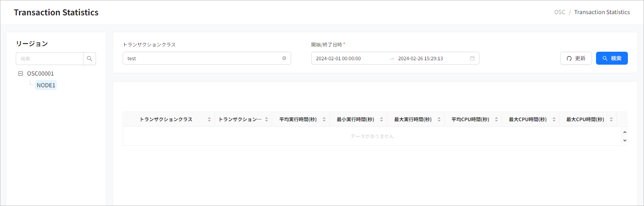The image size is (644, 206).
Task: Open the OSC breadcrumb link
Action: 559,12
